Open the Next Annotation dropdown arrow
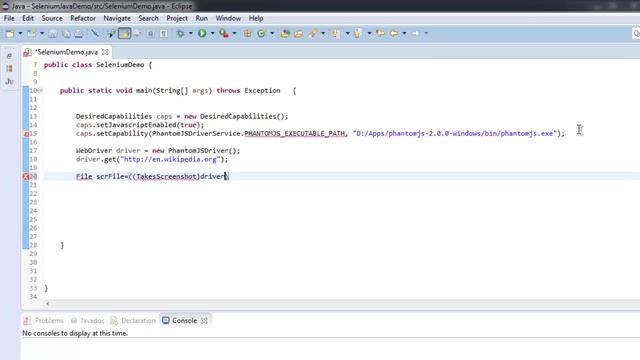The width and height of the screenshot is (640, 360). pos(347,33)
